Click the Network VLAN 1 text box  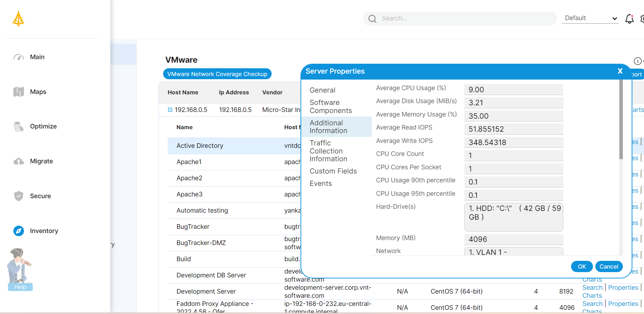(514, 251)
